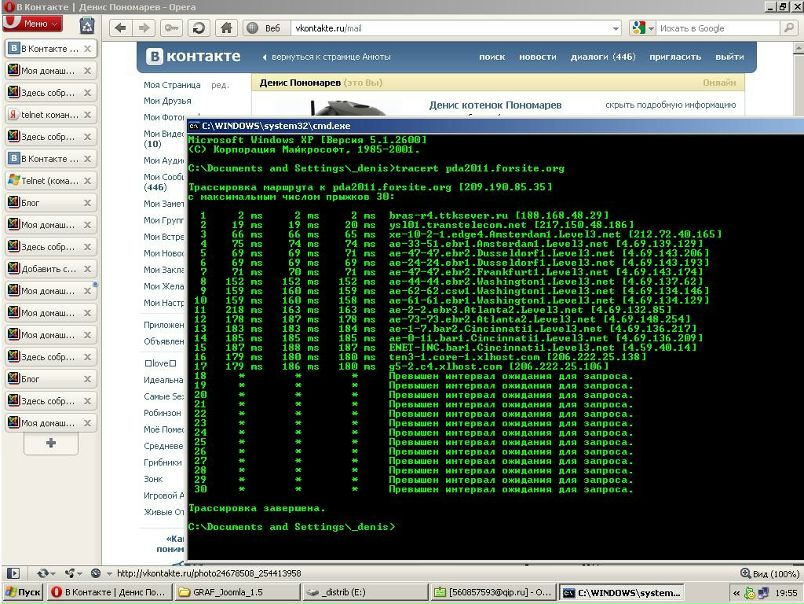Reload the current page
The height and width of the screenshot is (604, 804).
(198, 28)
